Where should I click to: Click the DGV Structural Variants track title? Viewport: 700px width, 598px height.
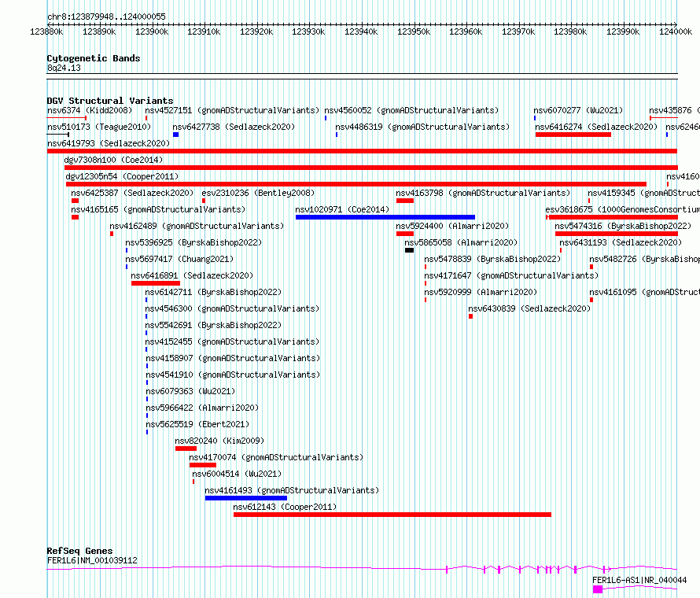pos(110,101)
